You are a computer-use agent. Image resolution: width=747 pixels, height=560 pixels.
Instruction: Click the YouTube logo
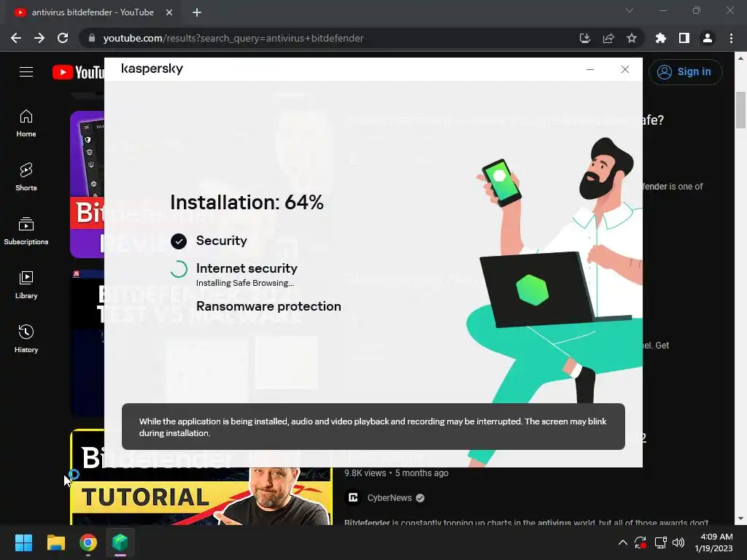coord(79,72)
